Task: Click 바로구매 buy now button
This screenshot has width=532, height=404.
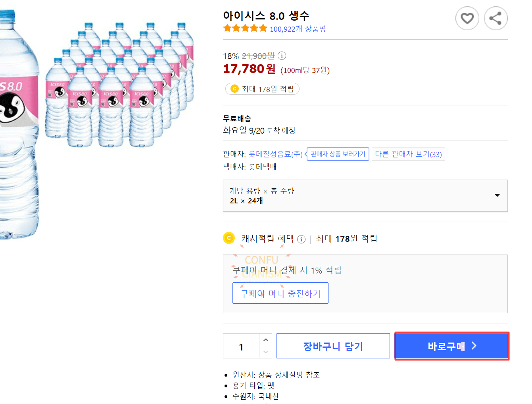Action: tap(451, 346)
